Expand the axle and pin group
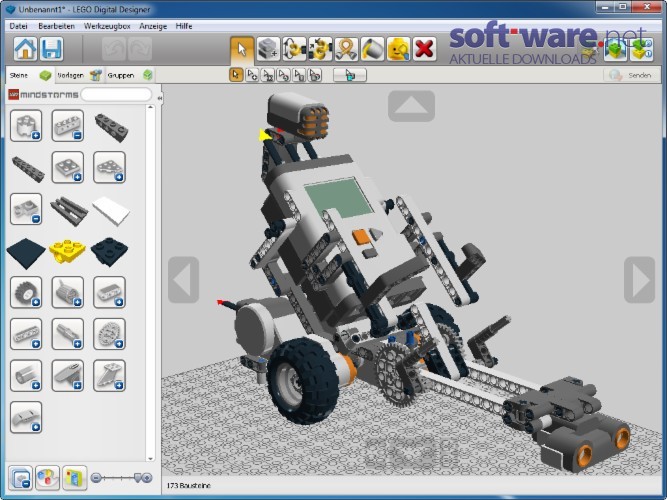667x500 pixels. (x=68, y=334)
